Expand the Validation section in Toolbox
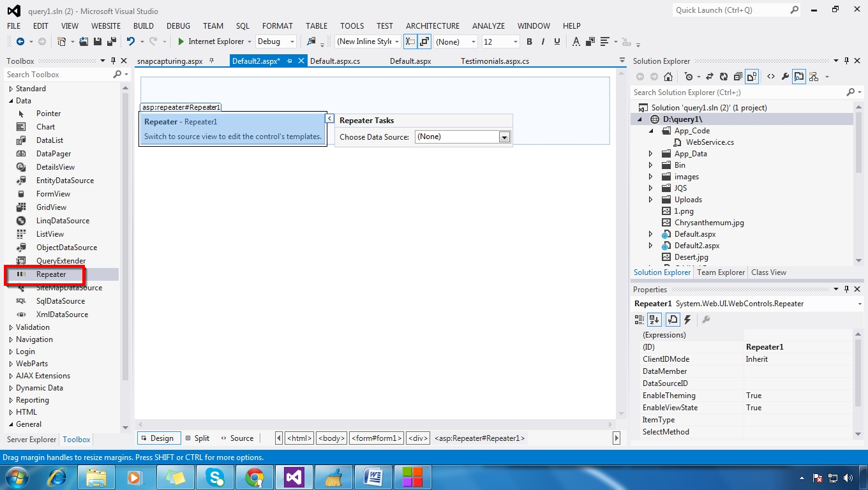The width and height of the screenshot is (868, 490). 11,327
